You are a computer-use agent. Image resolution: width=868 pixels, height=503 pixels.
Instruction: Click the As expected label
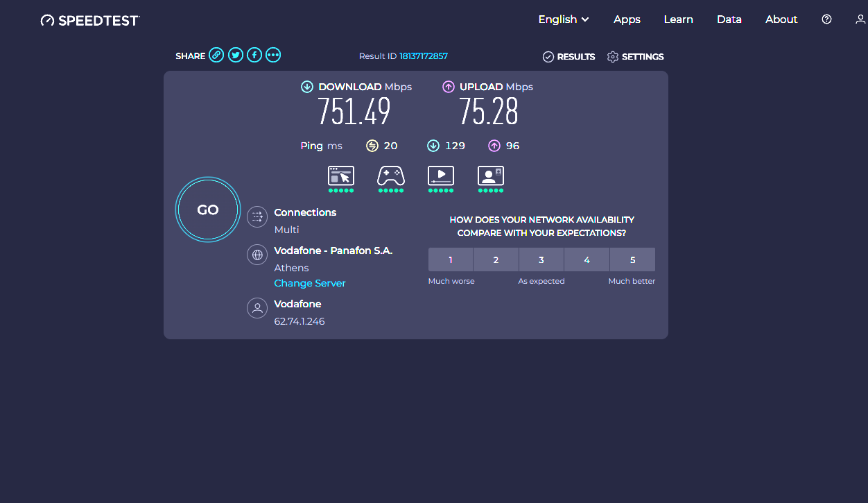(541, 281)
